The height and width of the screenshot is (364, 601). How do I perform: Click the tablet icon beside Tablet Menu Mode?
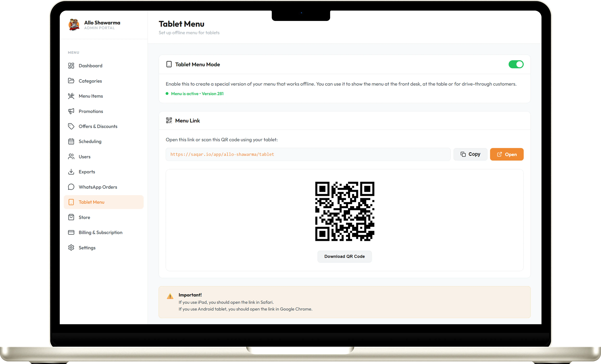[x=169, y=64]
